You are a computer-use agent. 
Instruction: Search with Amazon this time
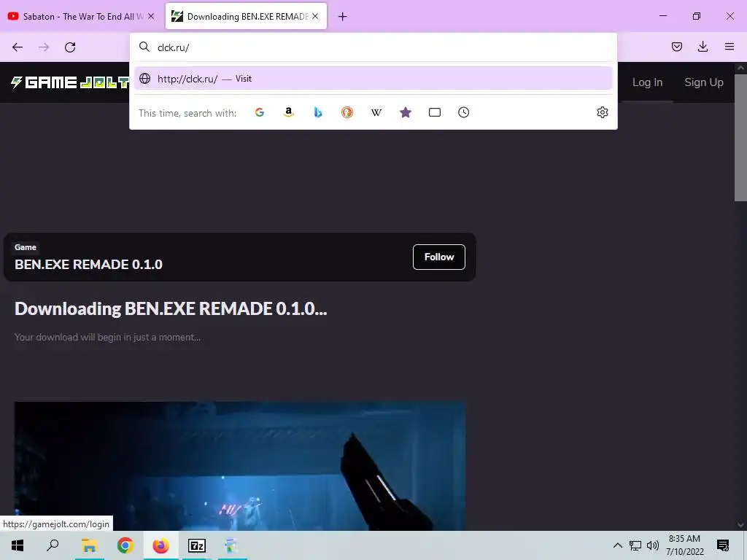coord(289,112)
